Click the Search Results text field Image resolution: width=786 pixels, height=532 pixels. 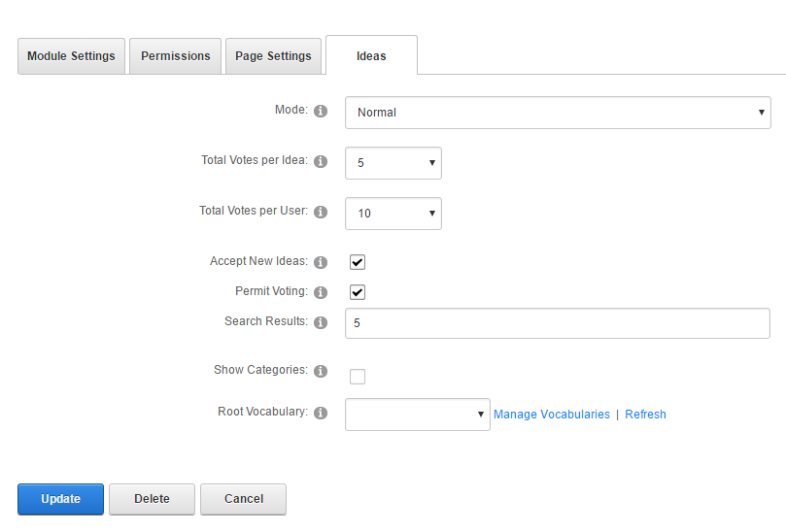pos(558,323)
